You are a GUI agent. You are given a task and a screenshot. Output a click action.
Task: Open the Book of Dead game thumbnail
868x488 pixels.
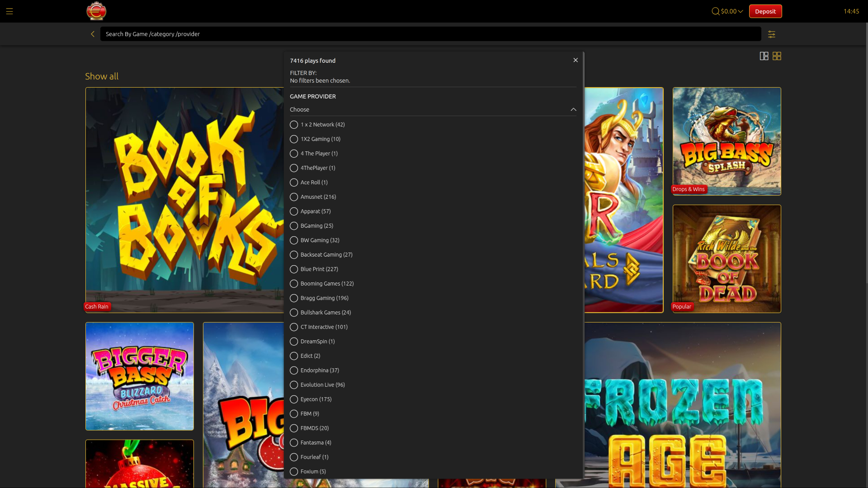726,258
